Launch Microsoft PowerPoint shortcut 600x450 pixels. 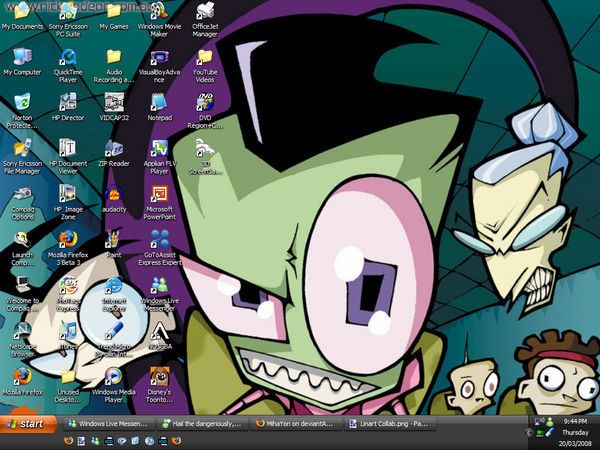pos(159,203)
